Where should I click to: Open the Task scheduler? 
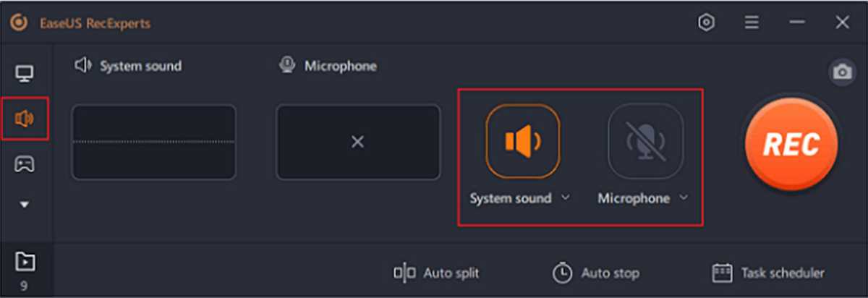pyautogui.click(x=768, y=273)
